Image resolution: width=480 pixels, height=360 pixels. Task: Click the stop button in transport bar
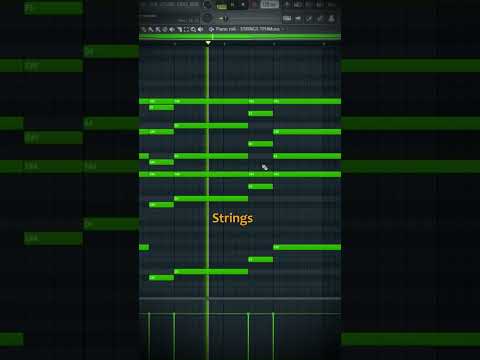(x=243, y=5)
